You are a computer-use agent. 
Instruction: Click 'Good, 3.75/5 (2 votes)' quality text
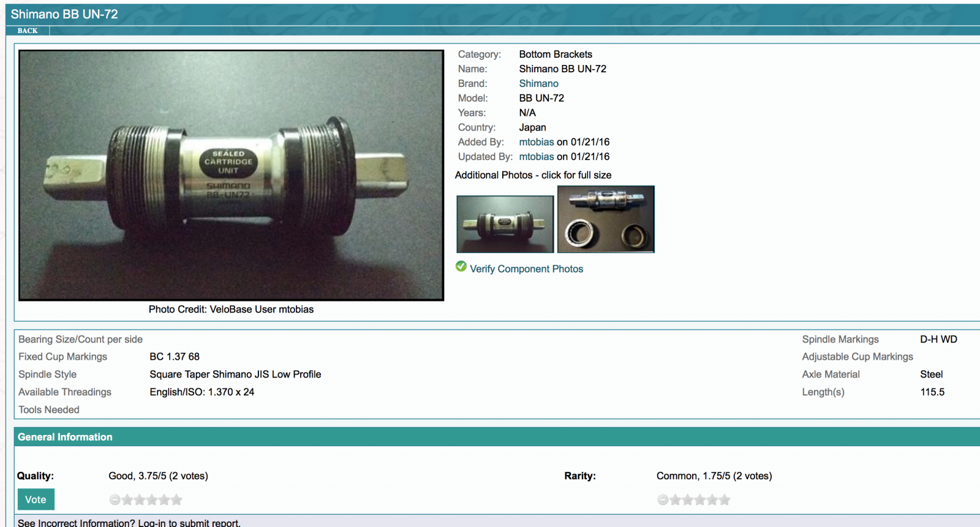[x=158, y=476]
